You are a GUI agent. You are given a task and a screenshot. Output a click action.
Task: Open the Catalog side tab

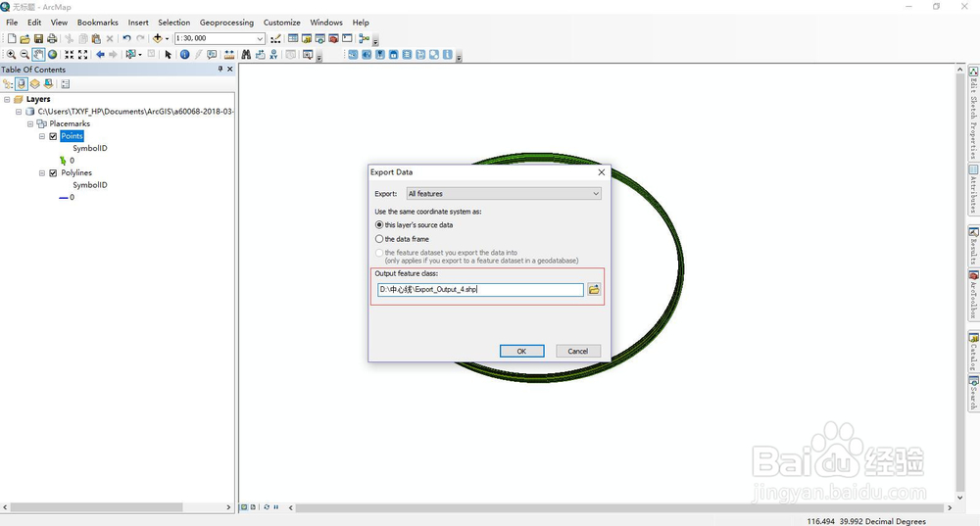point(974,352)
